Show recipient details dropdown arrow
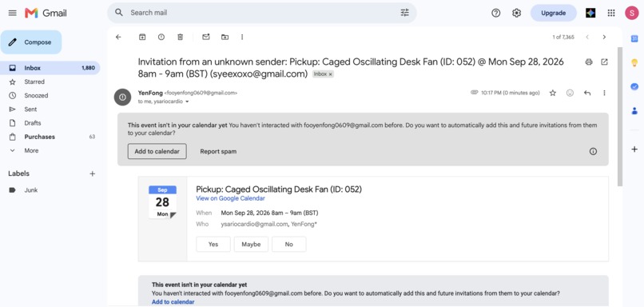The width and height of the screenshot is (644, 307). [187, 102]
